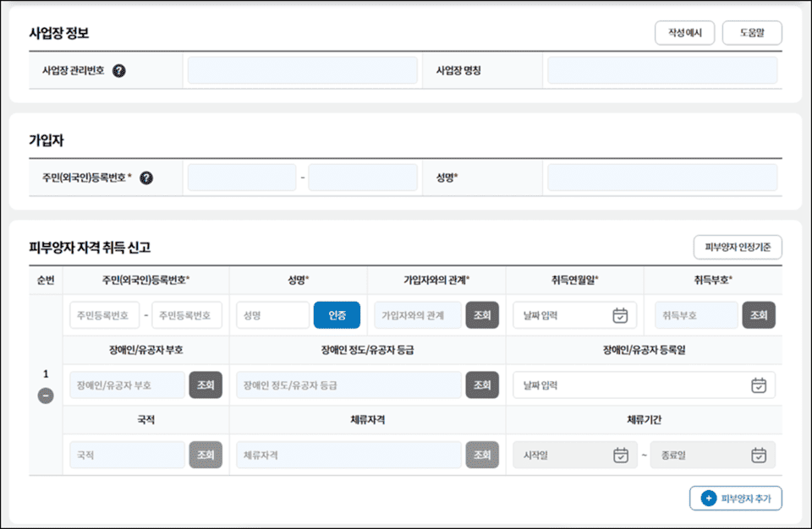Open calendar icon for 취득연월일 date

pos(620,315)
